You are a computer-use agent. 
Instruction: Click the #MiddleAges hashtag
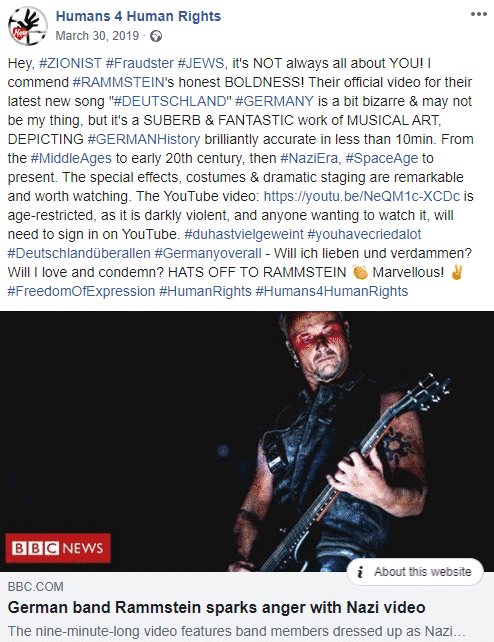[x=71, y=158]
